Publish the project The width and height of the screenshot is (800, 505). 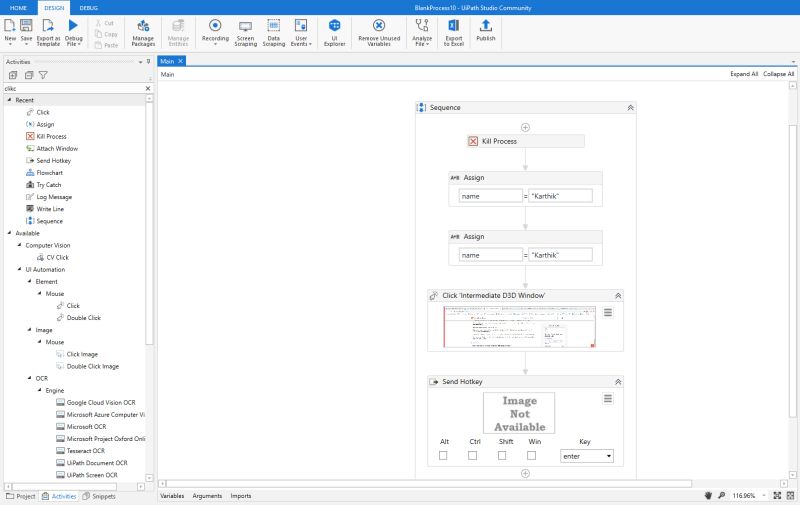tap(486, 31)
